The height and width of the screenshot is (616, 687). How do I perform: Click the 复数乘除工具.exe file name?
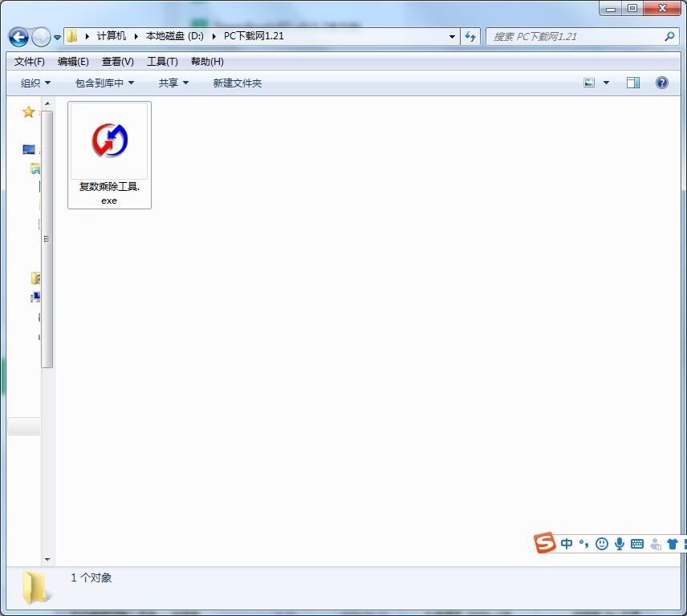(109, 193)
